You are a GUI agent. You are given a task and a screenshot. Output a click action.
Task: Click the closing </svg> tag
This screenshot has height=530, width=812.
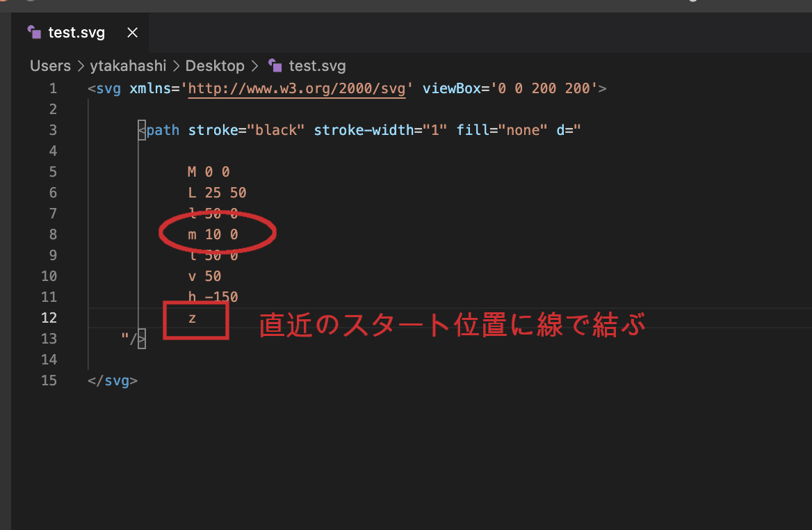(x=113, y=380)
